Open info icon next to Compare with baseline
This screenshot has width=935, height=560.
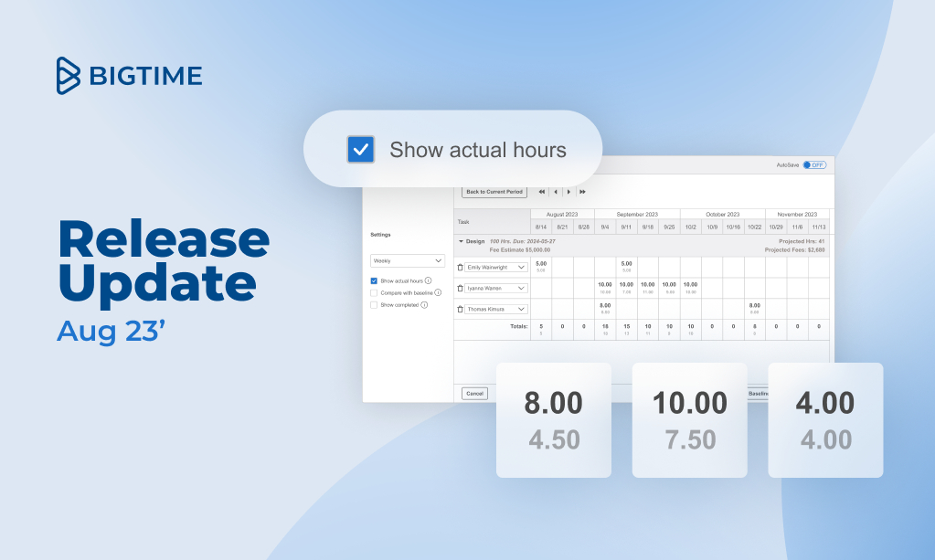[439, 292]
